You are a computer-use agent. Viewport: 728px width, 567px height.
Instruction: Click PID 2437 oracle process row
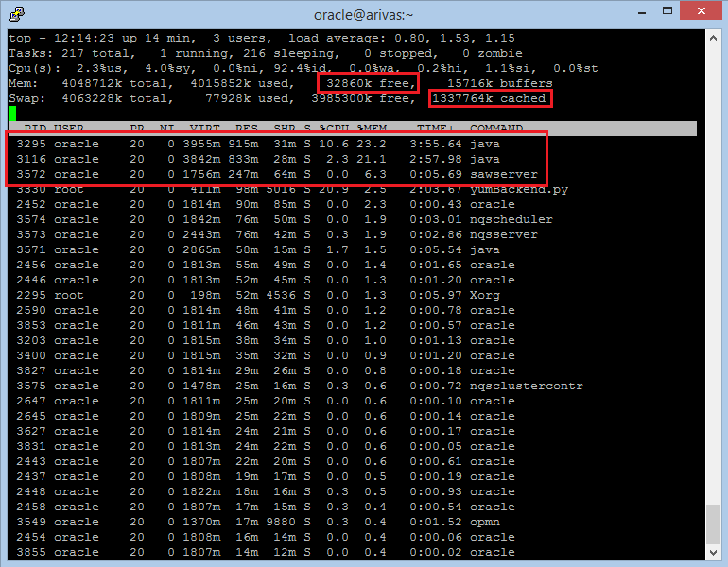[x=266, y=476]
